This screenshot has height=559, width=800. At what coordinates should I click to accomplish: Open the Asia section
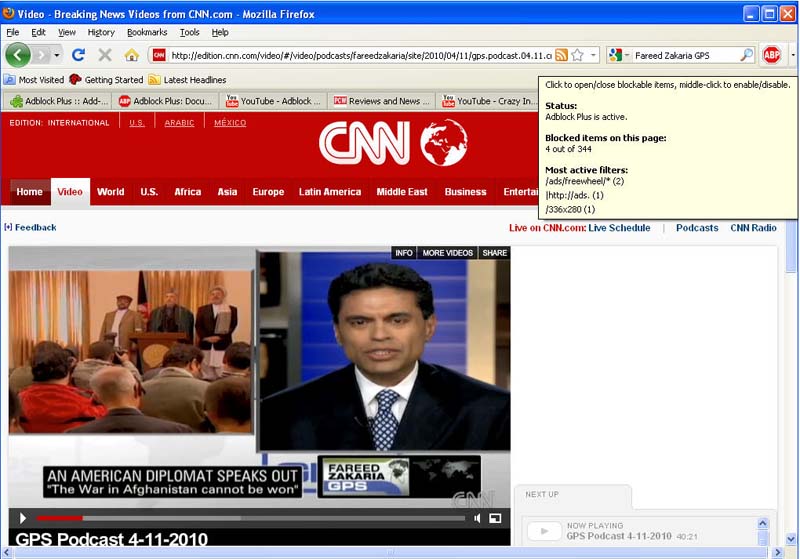coord(227,192)
